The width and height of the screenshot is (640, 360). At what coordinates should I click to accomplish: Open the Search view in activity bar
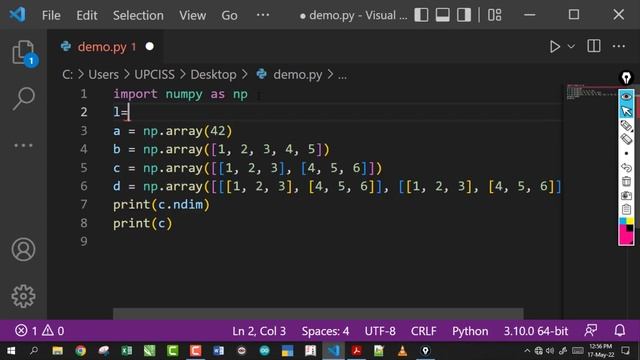coord(23,98)
